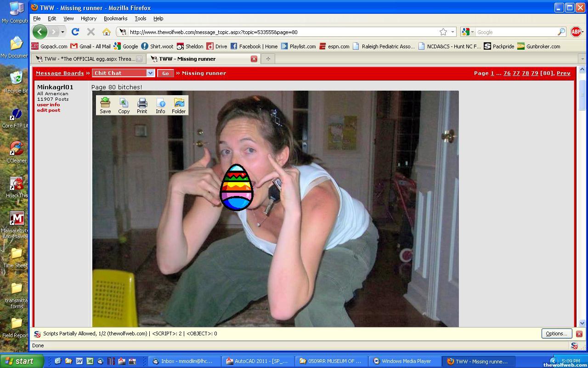Click the Firefox Reload page icon
This screenshot has height=368, width=588.
[75, 32]
